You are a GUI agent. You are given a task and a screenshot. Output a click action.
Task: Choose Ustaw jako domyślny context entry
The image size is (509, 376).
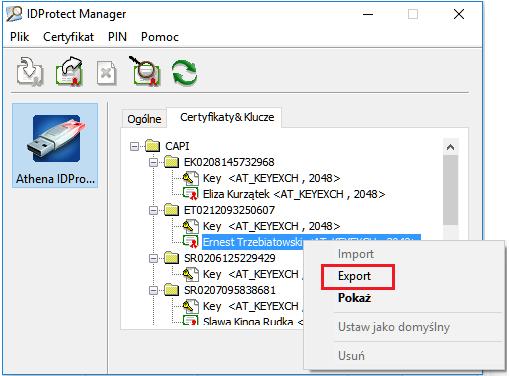tap(394, 327)
